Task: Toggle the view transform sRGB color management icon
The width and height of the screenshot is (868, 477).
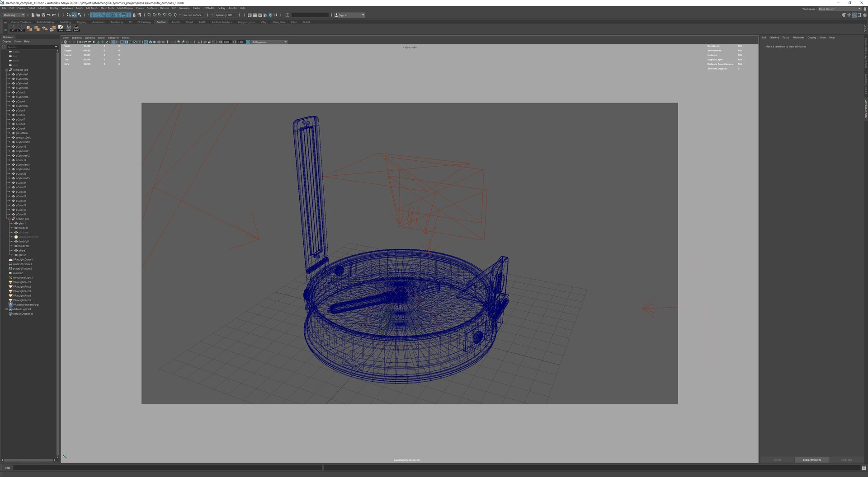Action: point(248,42)
